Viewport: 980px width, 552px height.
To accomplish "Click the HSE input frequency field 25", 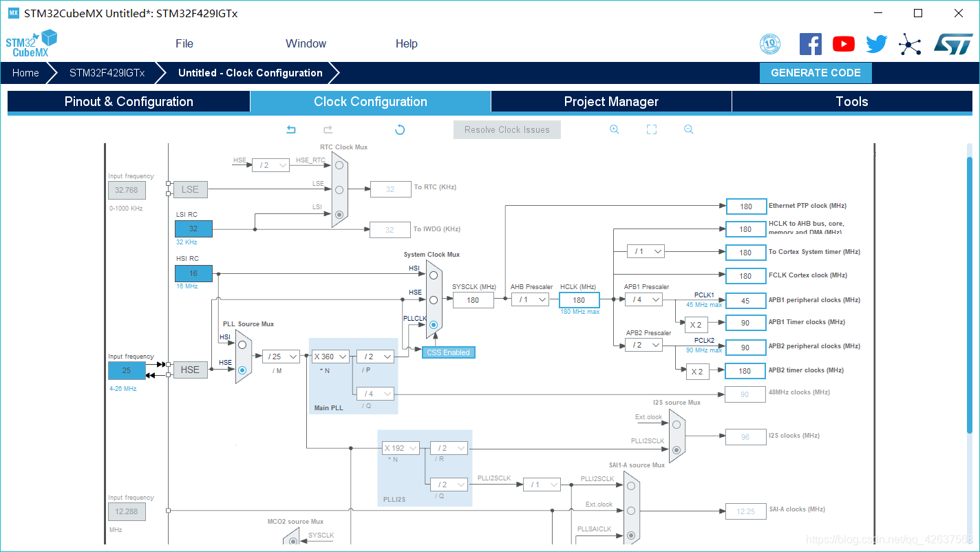I will (x=127, y=370).
